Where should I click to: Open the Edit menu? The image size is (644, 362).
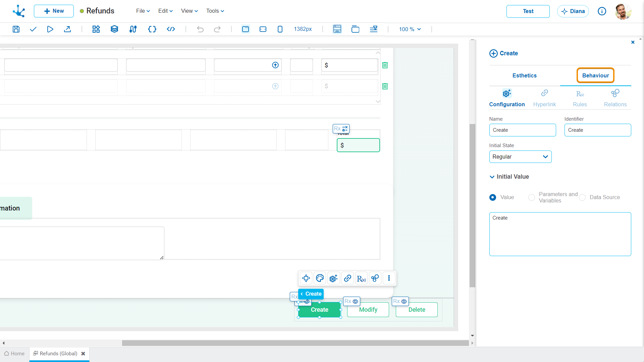(x=165, y=11)
